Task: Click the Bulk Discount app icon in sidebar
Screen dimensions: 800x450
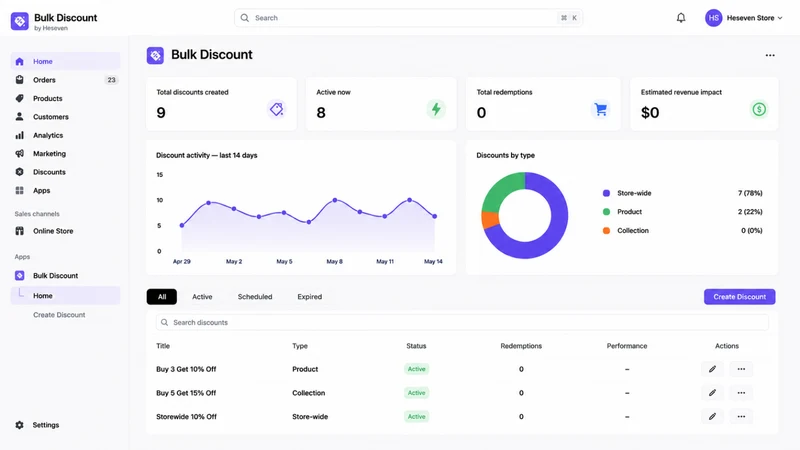Action: 19,276
